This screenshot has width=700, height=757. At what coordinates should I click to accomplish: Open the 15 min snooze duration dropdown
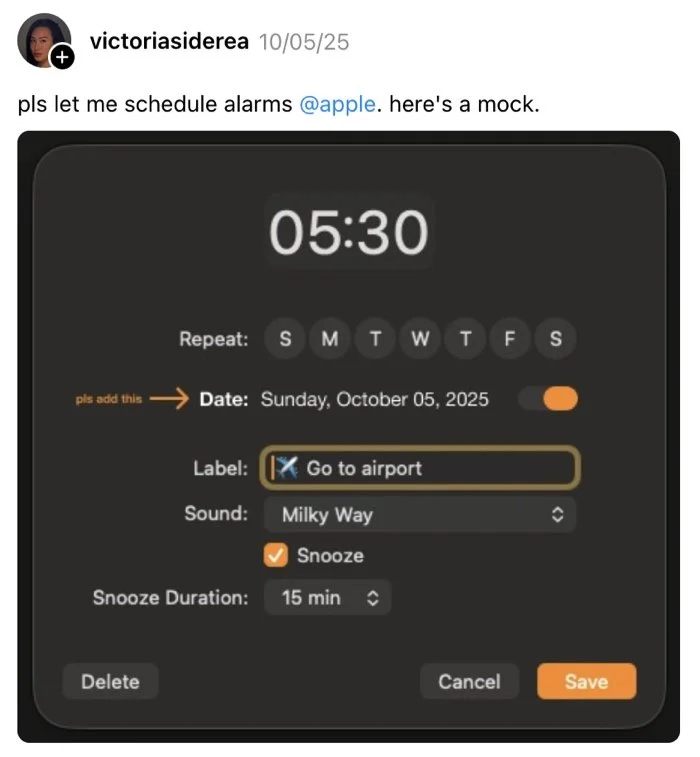pyautogui.click(x=328, y=598)
